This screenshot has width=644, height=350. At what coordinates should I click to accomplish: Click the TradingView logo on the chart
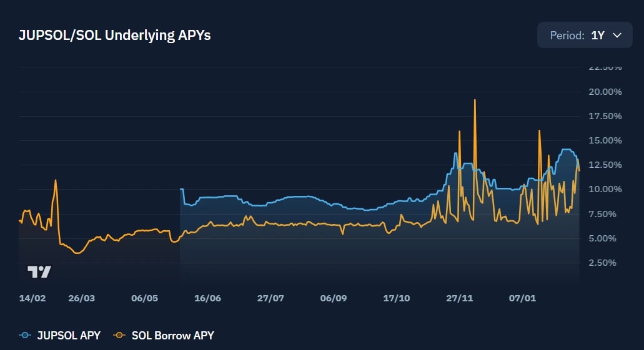39,271
